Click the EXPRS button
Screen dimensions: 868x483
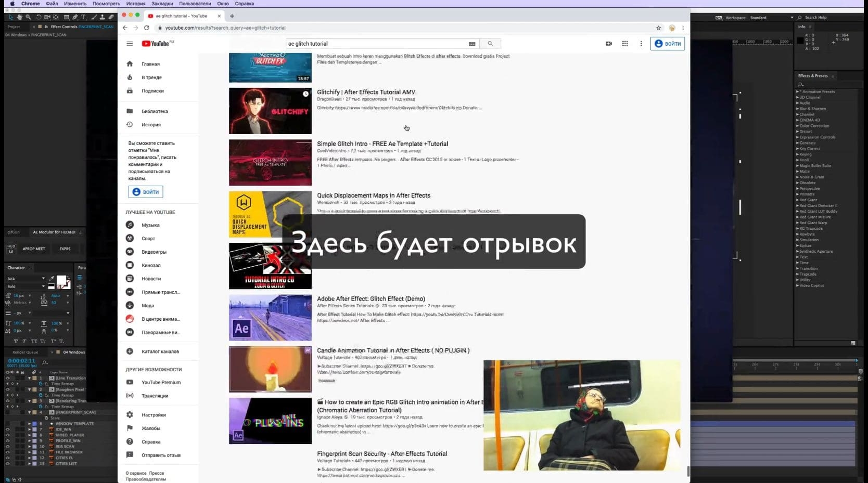pyautogui.click(x=65, y=249)
